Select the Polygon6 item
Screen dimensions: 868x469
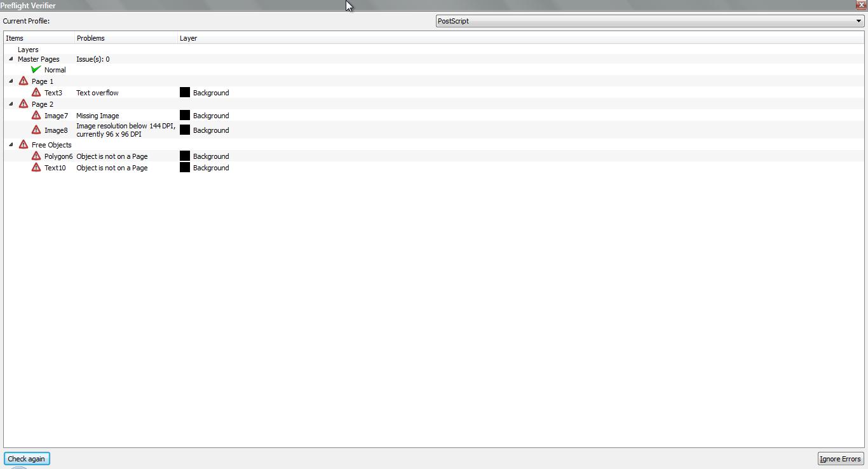click(x=58, y=156)
